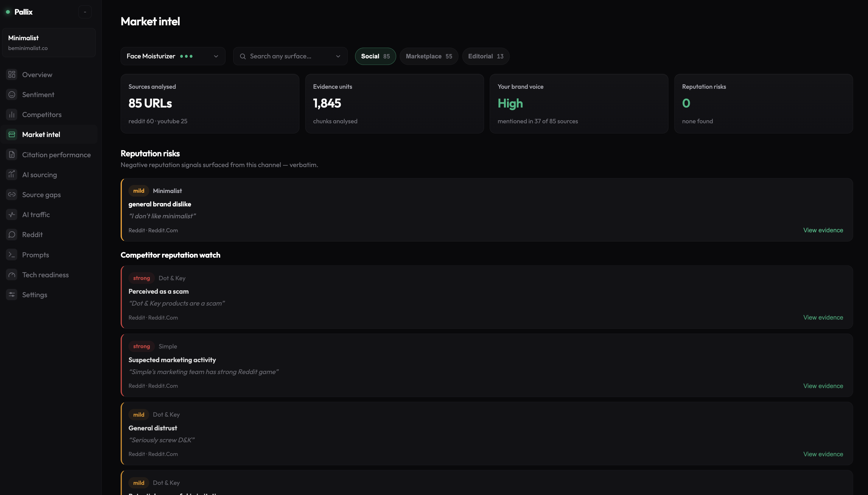The height and width of the screenshot is (495, 868).
Task: Click the green status dot beside Pallix
Action: [8, 12]
